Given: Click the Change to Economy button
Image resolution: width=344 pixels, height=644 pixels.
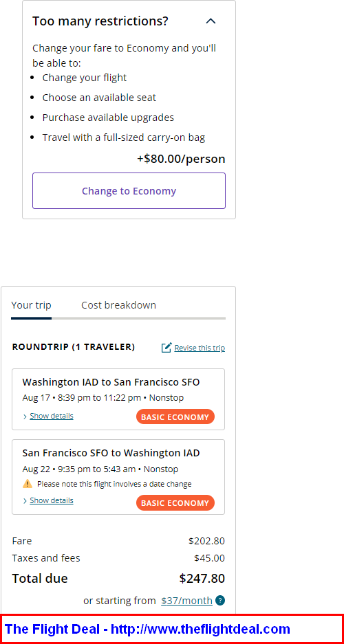Looking at the screenshot, I should [129, 190].
